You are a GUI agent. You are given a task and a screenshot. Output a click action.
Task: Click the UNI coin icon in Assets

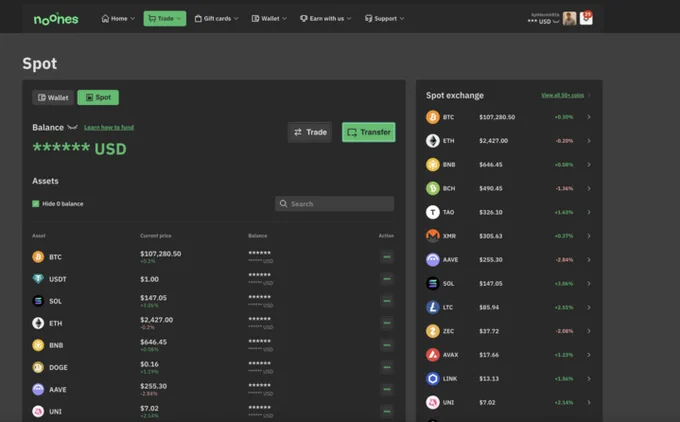(38, 411)
